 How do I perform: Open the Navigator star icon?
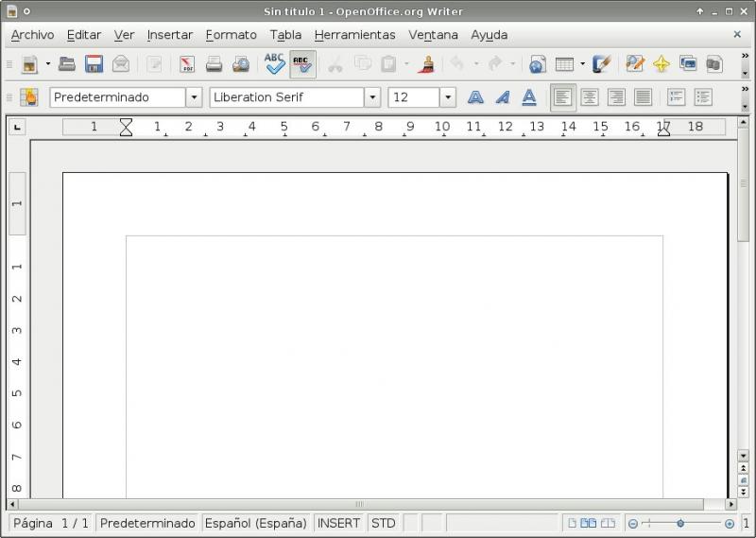[x=661, y=64]
